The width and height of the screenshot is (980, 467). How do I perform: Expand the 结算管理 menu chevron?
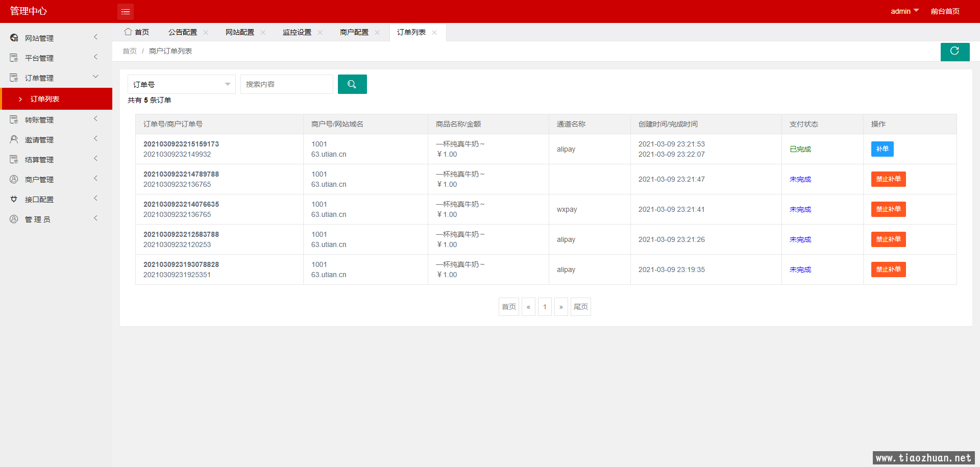pyautogui.click(x=95, y=158)
